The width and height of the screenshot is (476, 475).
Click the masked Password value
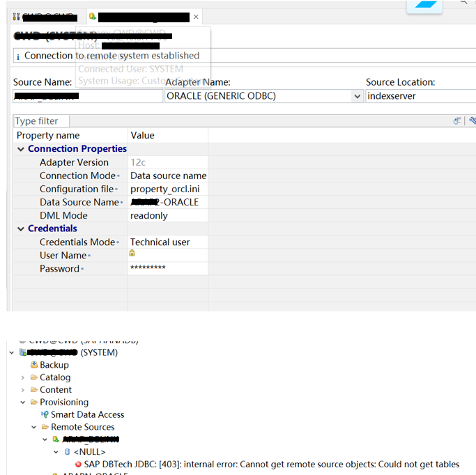point(148,267)
